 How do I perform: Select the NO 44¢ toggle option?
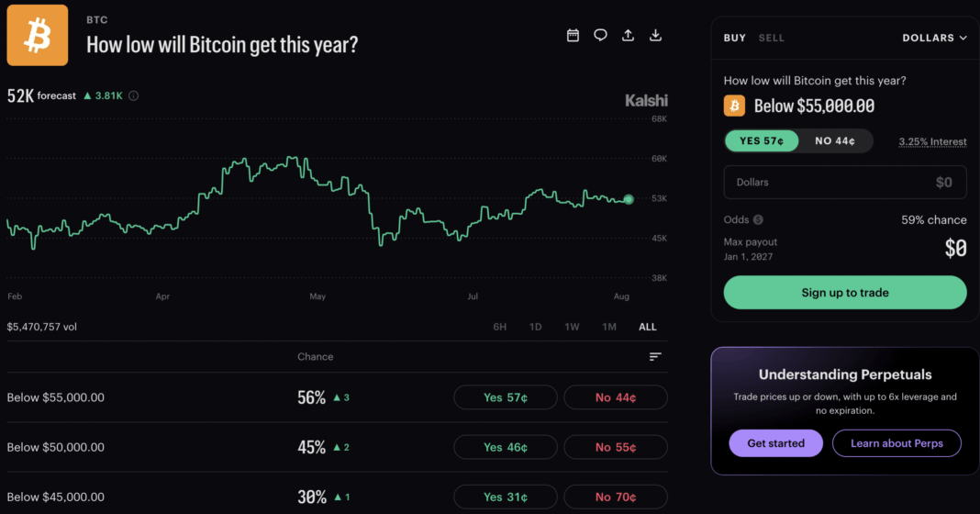tap(835, 140)
